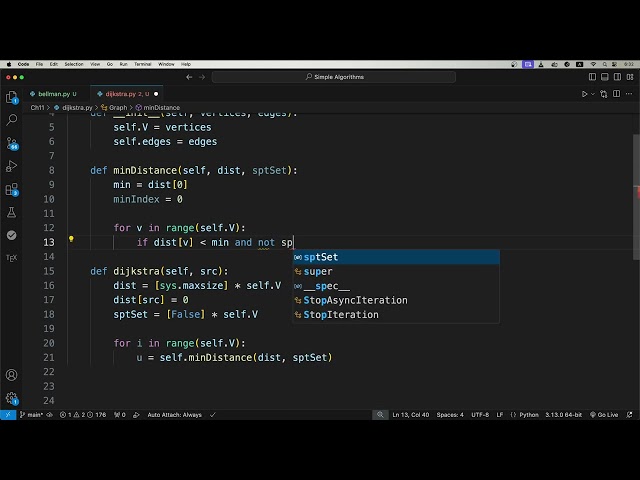Click the notifications bell icon

629,415
